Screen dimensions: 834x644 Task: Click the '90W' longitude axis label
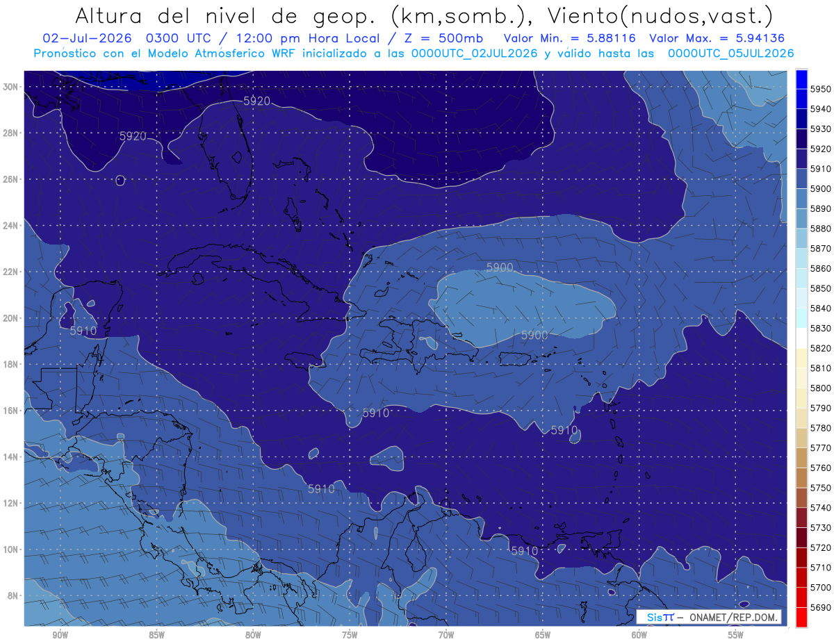[x=60, y=634]
